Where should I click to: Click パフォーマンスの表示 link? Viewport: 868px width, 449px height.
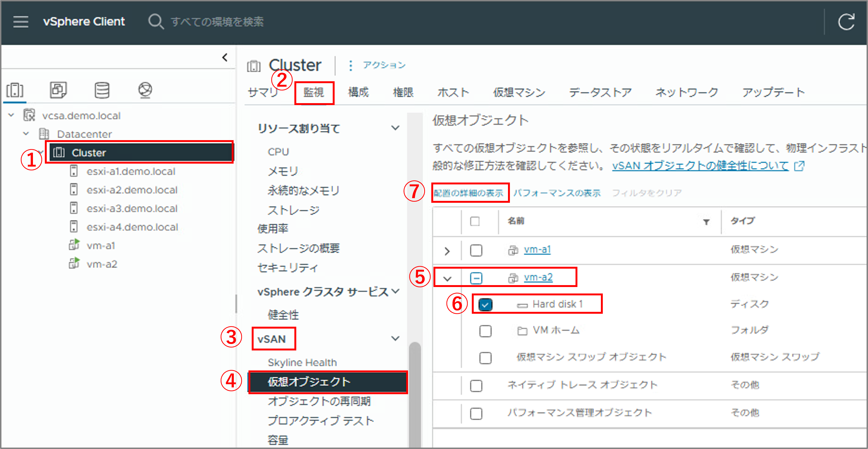557,193
